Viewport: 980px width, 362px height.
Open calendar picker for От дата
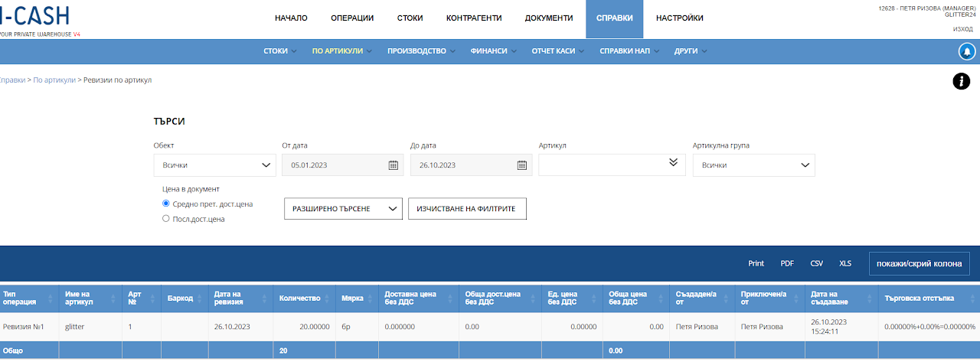pos(393,165)
